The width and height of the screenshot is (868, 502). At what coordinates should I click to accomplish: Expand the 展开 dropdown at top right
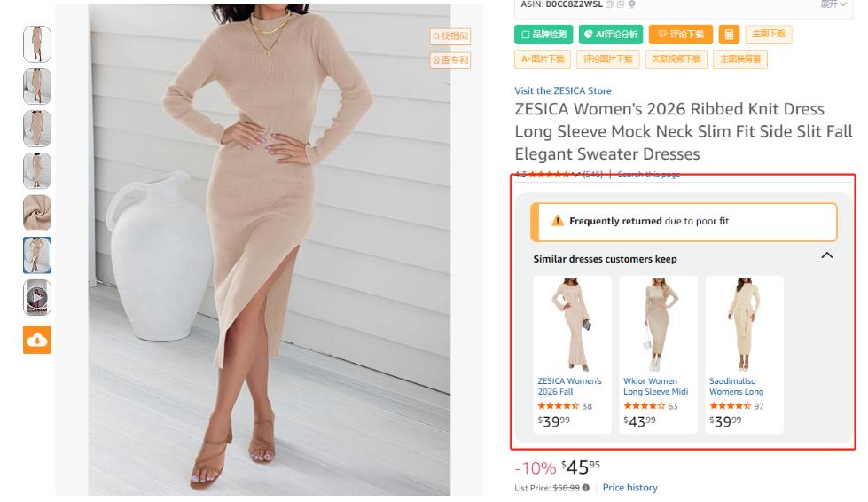point(833,4)
